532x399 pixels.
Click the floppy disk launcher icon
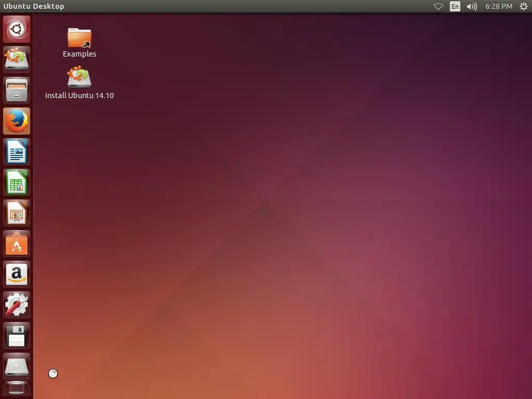pos(17,336)
